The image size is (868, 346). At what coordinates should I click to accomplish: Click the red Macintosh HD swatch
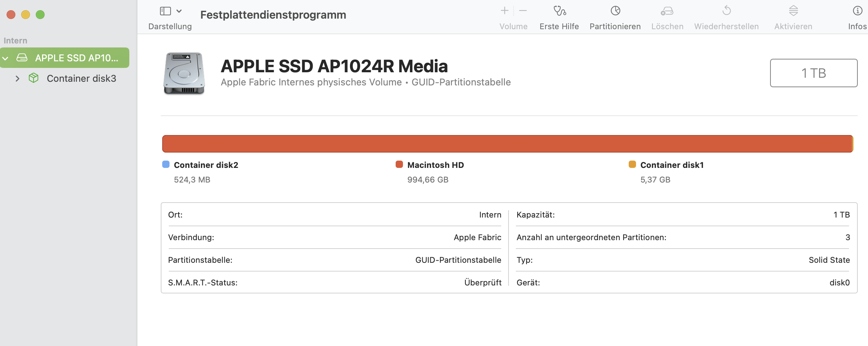[399, 165]
